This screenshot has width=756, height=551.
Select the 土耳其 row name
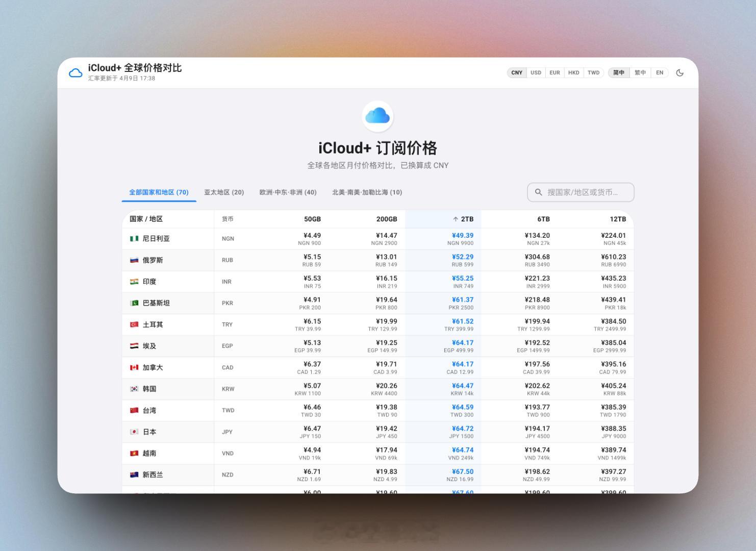click(153, 324)
